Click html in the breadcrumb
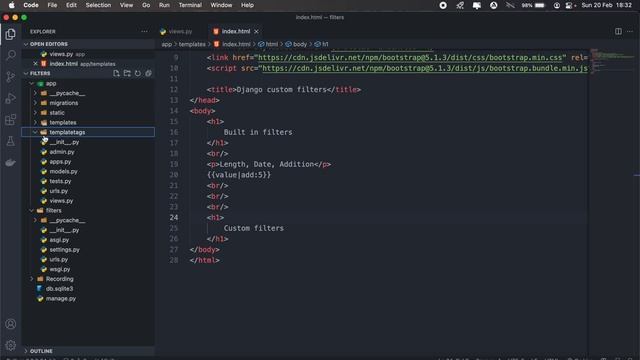This screenshot has width=640, height=360. click(x=271, y=44)
